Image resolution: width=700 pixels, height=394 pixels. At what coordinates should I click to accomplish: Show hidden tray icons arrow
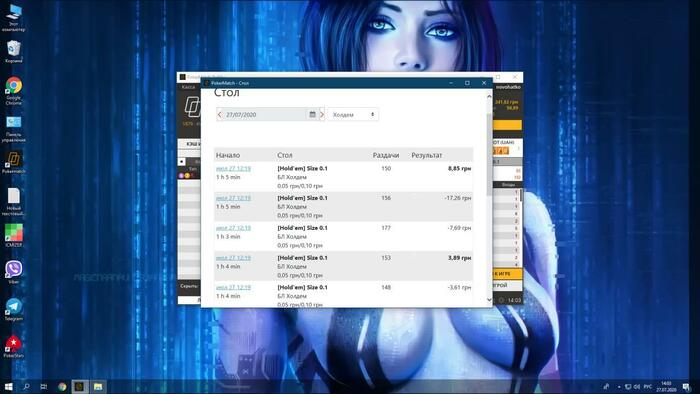click(x=619, y=386)
